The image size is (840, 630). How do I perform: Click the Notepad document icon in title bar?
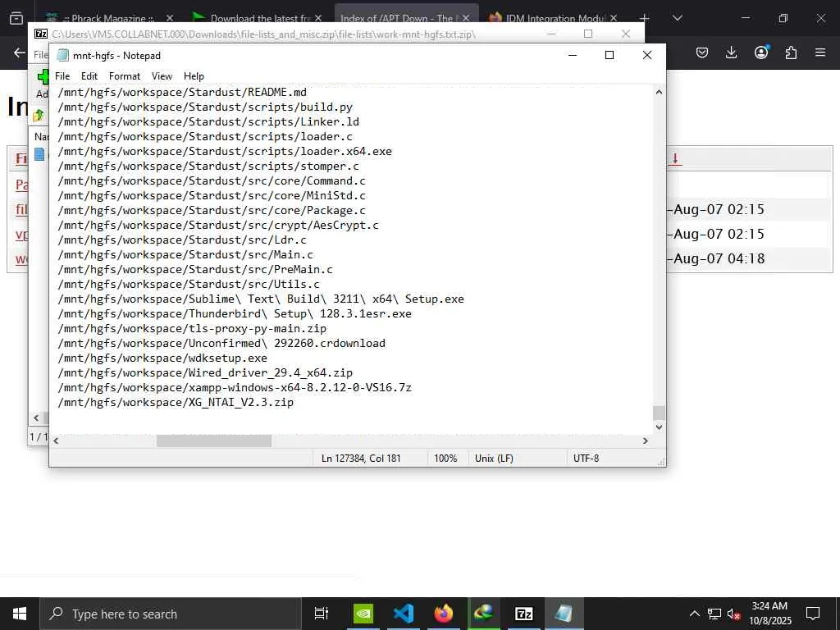62,55
